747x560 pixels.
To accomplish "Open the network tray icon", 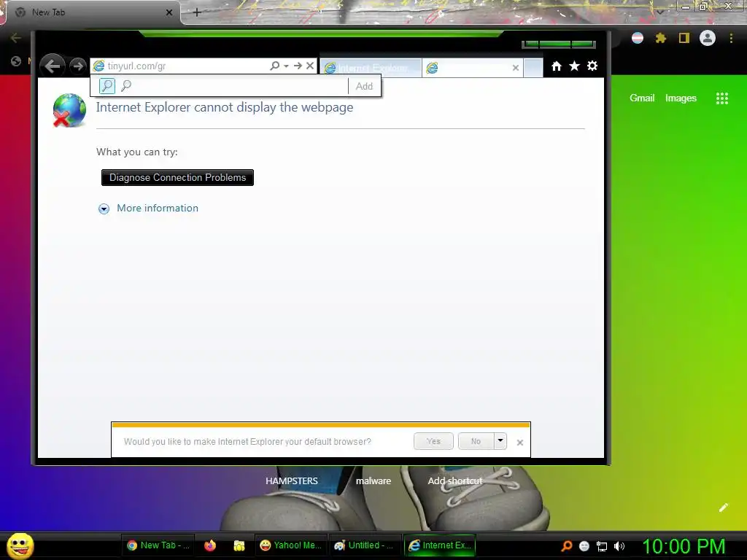I will (602, 546).
